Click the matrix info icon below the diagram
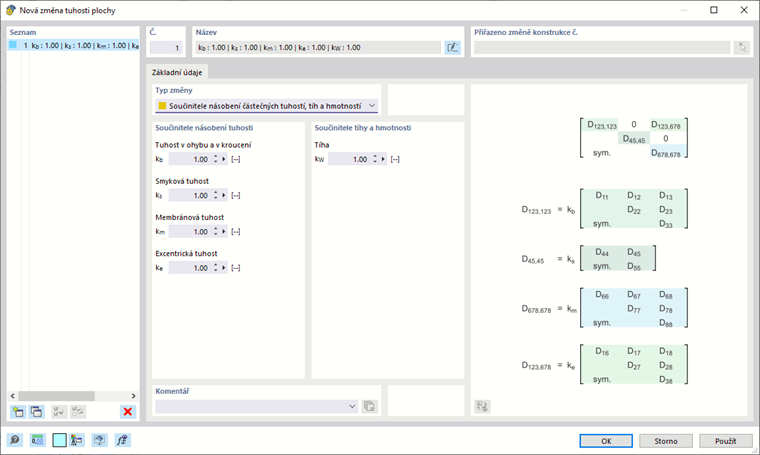Screen dimensions: 760x455 [x=482, y=406]
